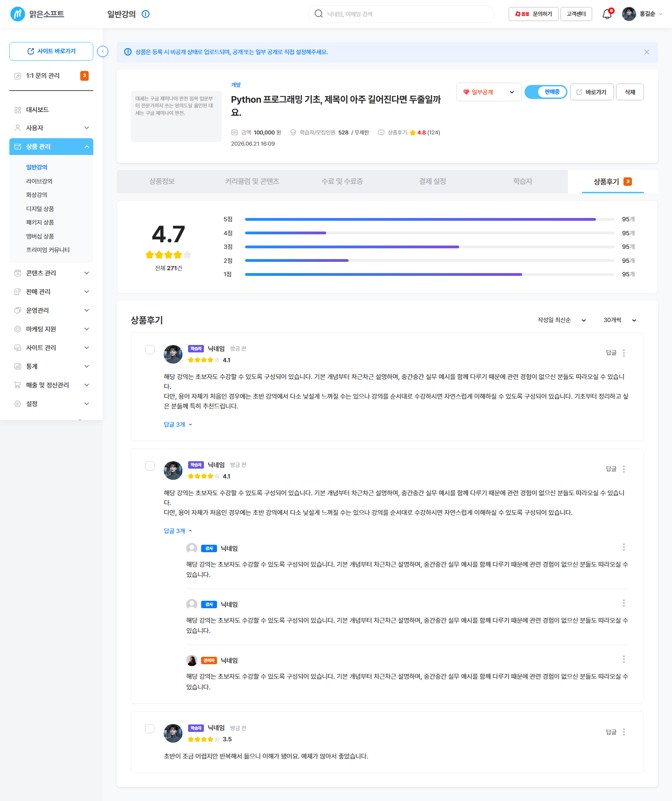Viewport: 672px width, 801px height.
Task: Focus the 닉네임, 이메일 검색 input
Action: point(401,14)
